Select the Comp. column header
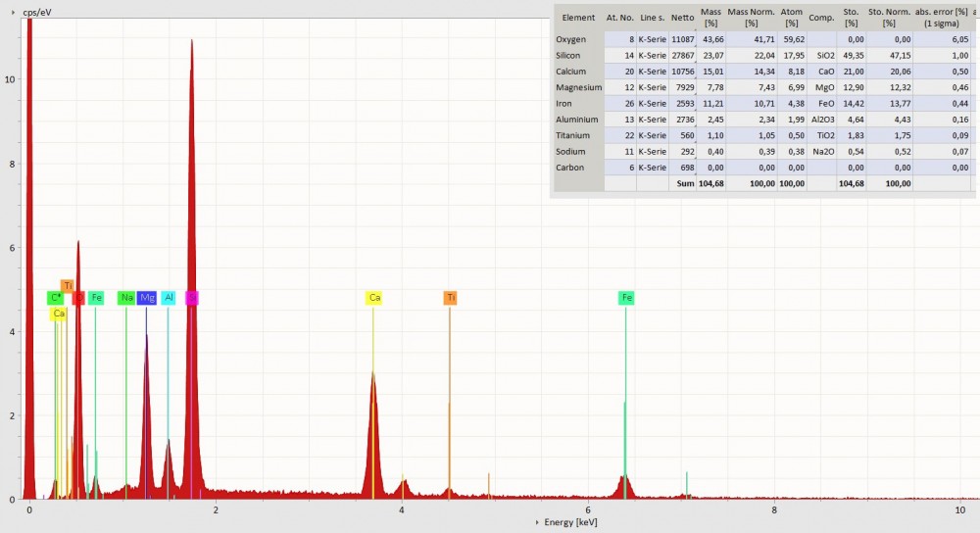The height and width of the screenshot is (533, 980). point(820,18)
